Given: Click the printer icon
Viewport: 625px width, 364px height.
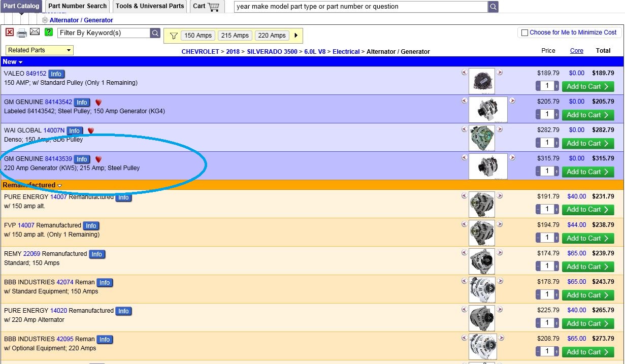Looking at the screenshot, I should coord(22,33).
